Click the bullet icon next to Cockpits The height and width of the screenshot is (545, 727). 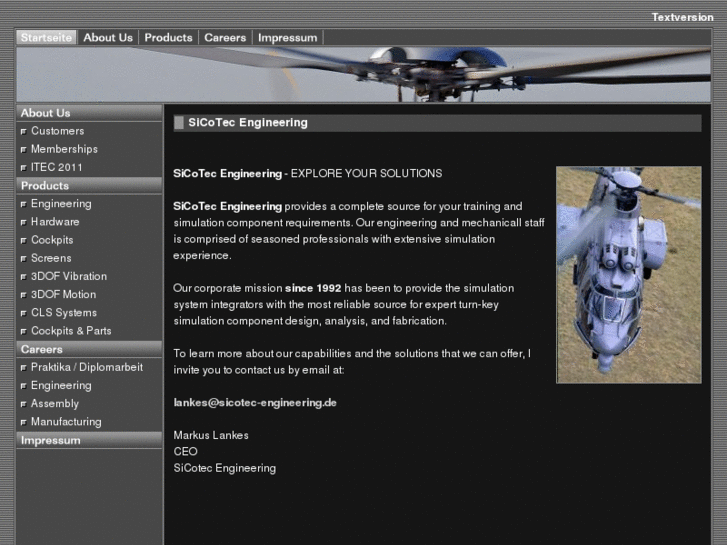pos(24,241)
